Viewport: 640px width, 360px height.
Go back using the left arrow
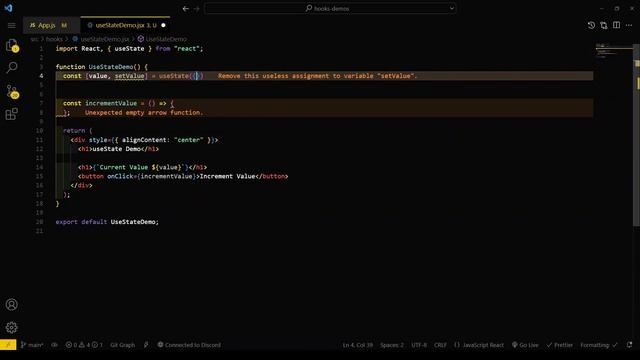click(186, 8)
